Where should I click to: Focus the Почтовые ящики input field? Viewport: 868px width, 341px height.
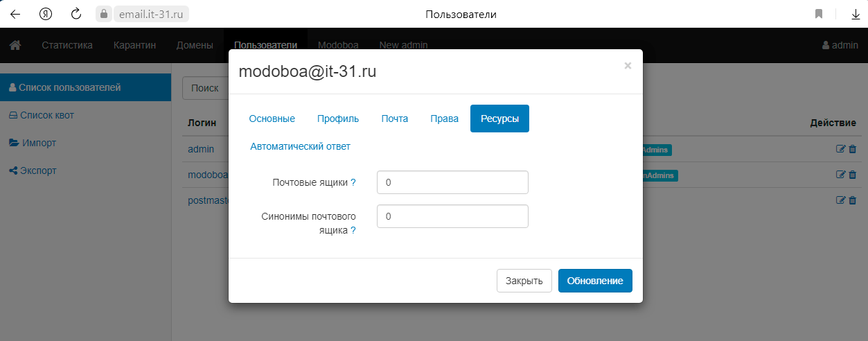[452, 182]
